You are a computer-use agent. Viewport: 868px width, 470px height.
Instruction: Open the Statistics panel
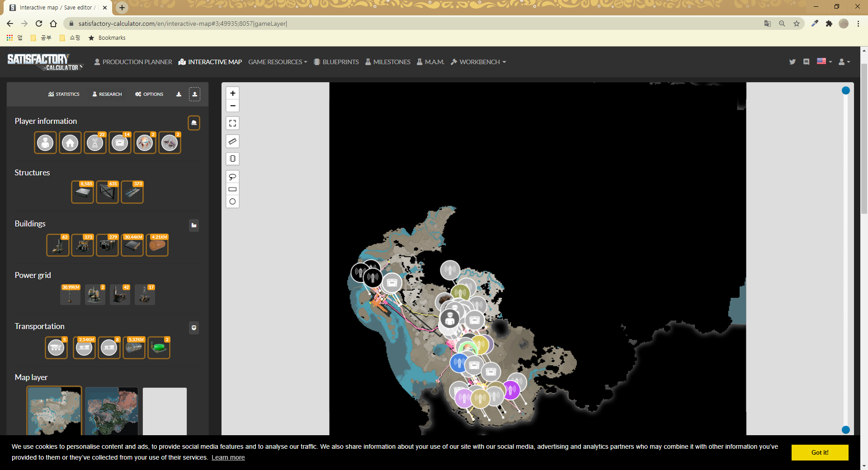click(x=64, y=94)
